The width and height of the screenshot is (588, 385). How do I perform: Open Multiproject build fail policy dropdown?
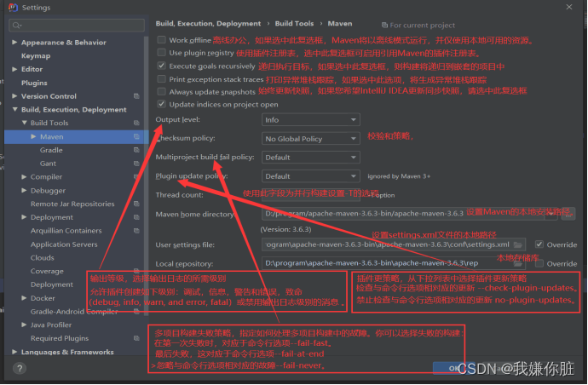[x=310, y=157]
